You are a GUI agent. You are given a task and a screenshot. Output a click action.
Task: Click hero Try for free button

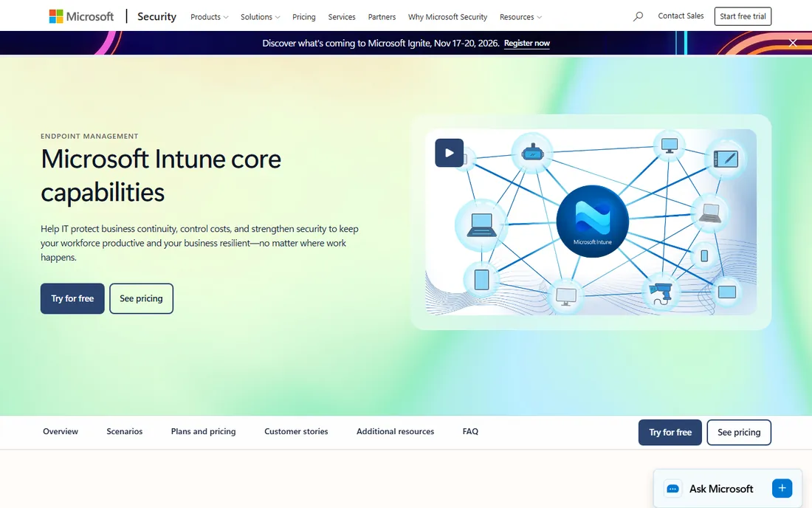(x=72, y=298)
